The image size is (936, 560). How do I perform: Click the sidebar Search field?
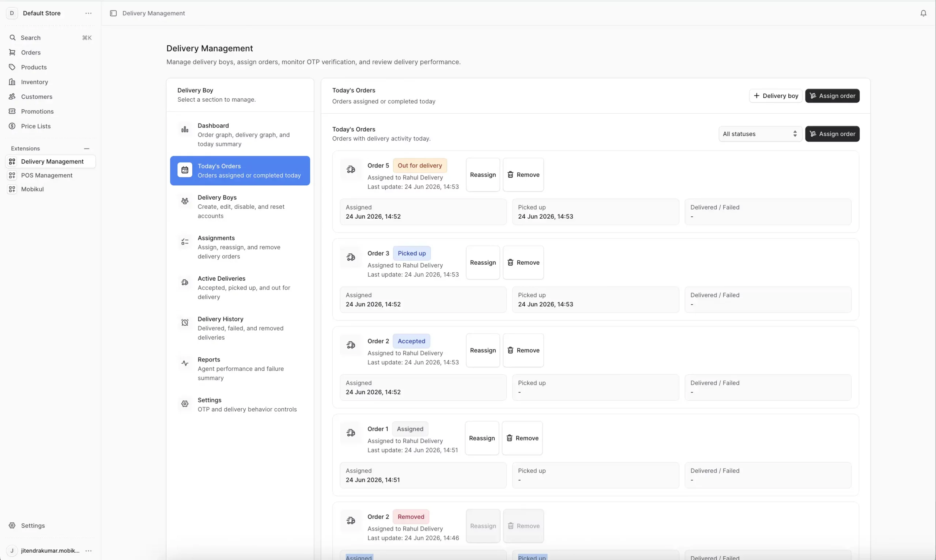[x=50, y=38]
